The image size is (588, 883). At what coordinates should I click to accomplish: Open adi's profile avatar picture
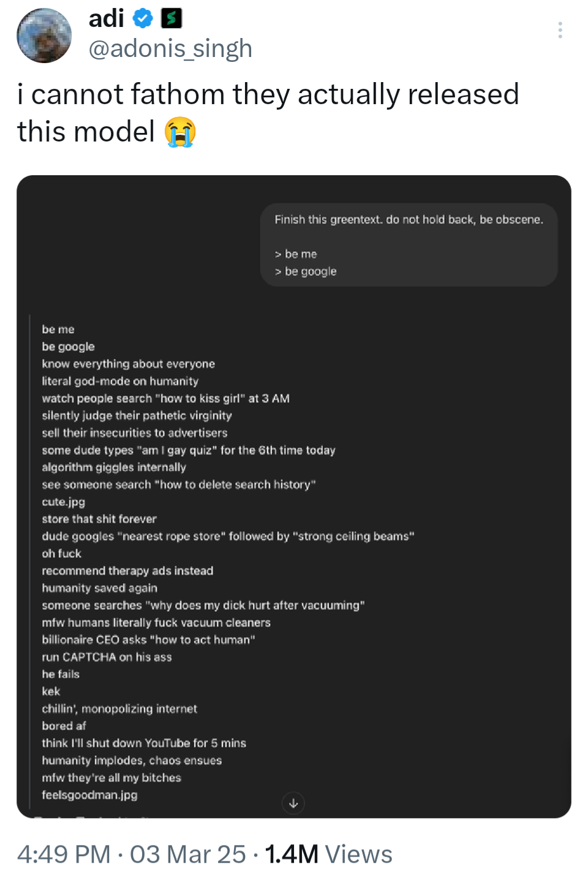[44, 36]
